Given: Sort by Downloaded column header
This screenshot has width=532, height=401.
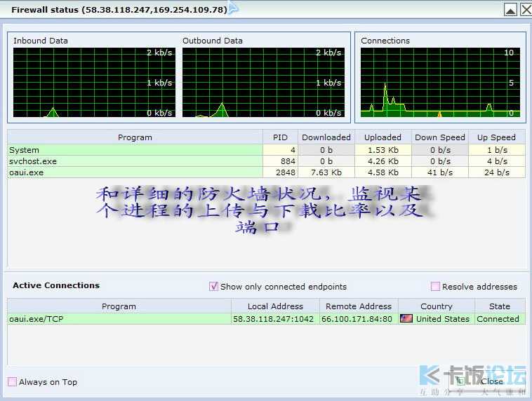Looking at the screenshot, I should [x=326, y=137].
